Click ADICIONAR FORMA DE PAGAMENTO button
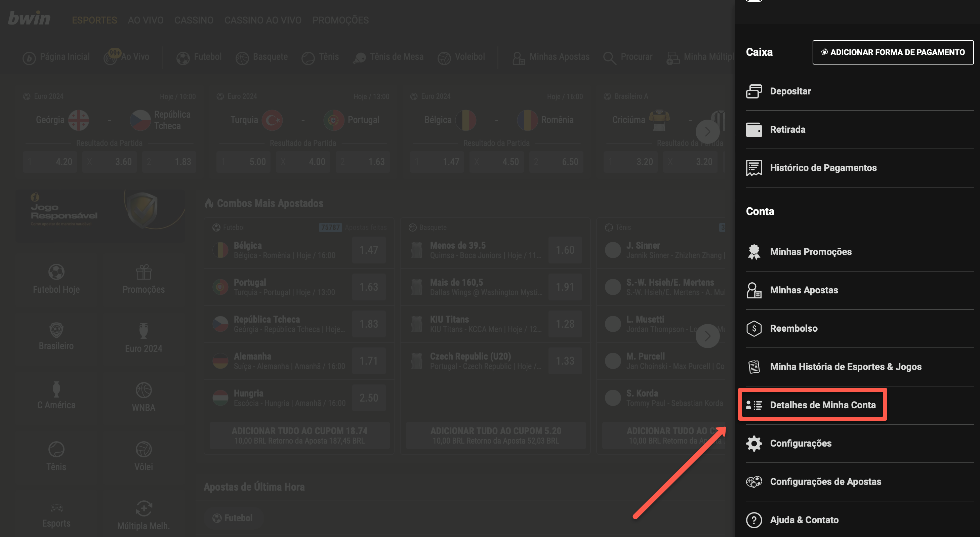980x537 pixels. [893, 52]
